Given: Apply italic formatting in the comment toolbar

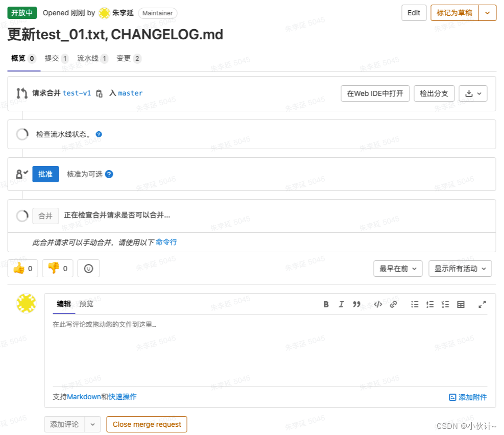Looking at the screenshot, I should pyautogui.click(x=341, y=304).
